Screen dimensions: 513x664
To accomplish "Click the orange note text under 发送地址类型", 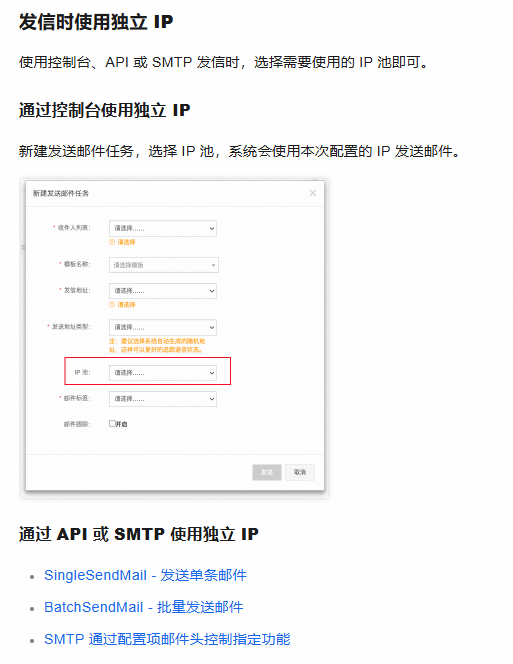I will [157, 346].
